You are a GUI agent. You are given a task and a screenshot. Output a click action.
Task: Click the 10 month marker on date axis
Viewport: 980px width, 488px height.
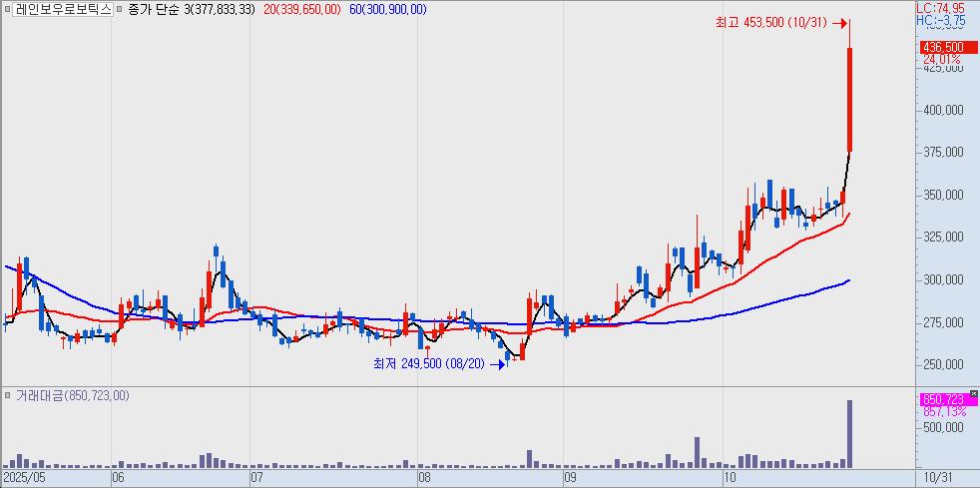[x=729, y=477]
